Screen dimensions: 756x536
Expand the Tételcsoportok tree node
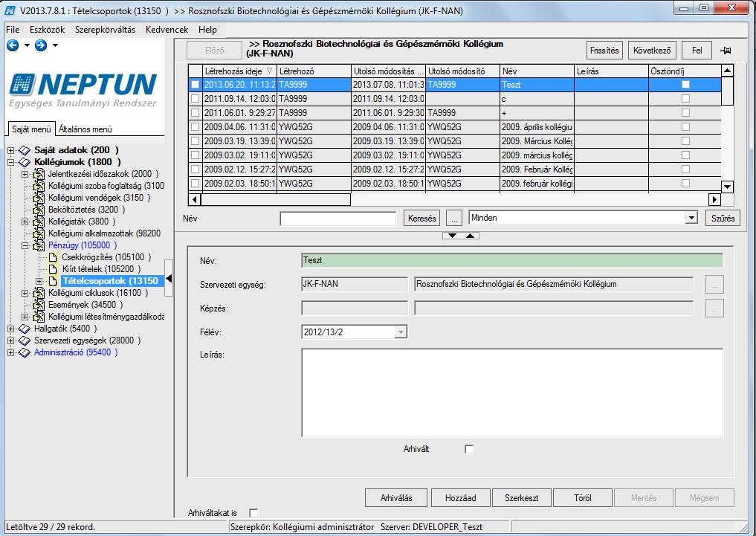[39, 281]
